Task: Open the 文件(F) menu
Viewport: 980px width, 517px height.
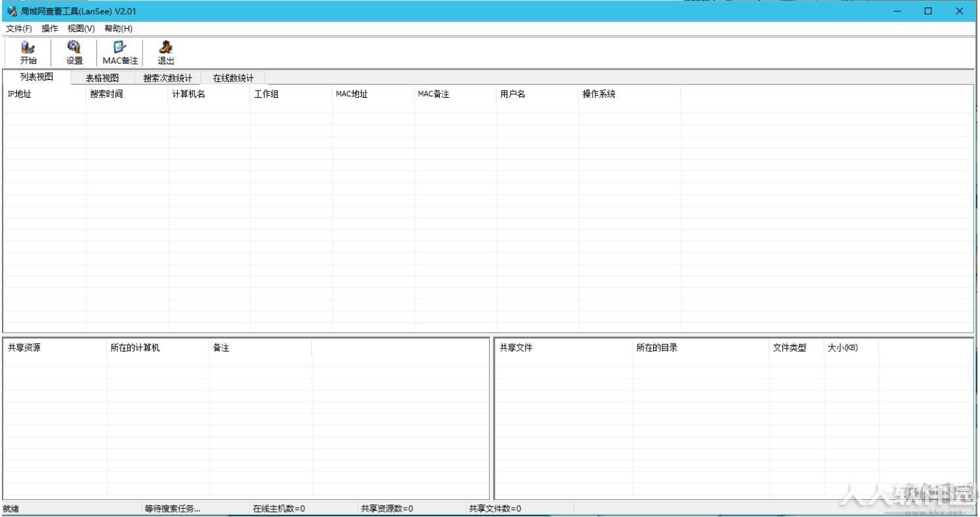Action: point(19,29)
